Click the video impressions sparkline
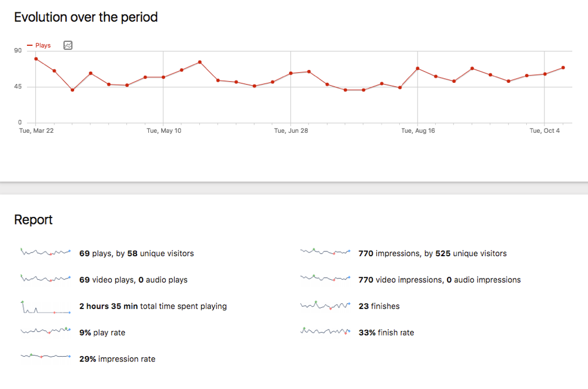 [x=325, y=278]
